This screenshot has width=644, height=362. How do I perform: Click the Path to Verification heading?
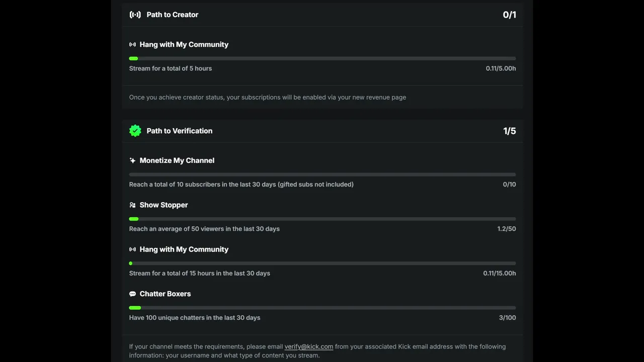click(180, 131)
